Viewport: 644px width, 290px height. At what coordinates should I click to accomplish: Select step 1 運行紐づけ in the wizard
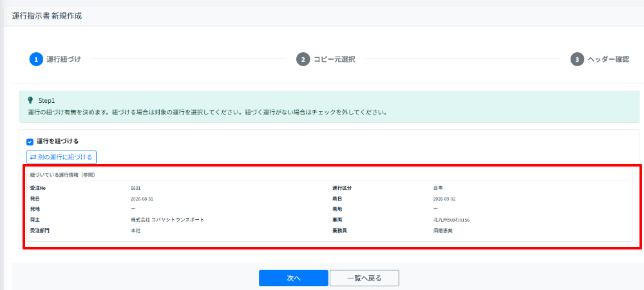(x=55, y=59)
